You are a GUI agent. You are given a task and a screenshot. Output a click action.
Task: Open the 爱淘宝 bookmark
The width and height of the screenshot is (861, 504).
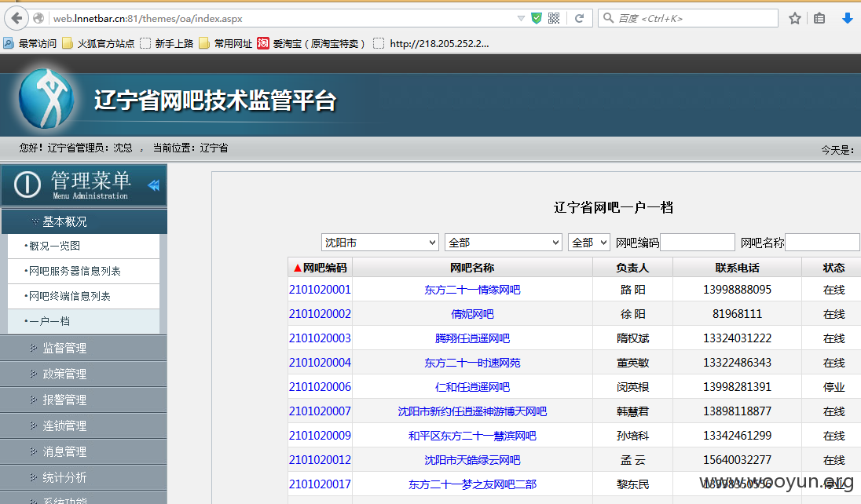point(311,43)
